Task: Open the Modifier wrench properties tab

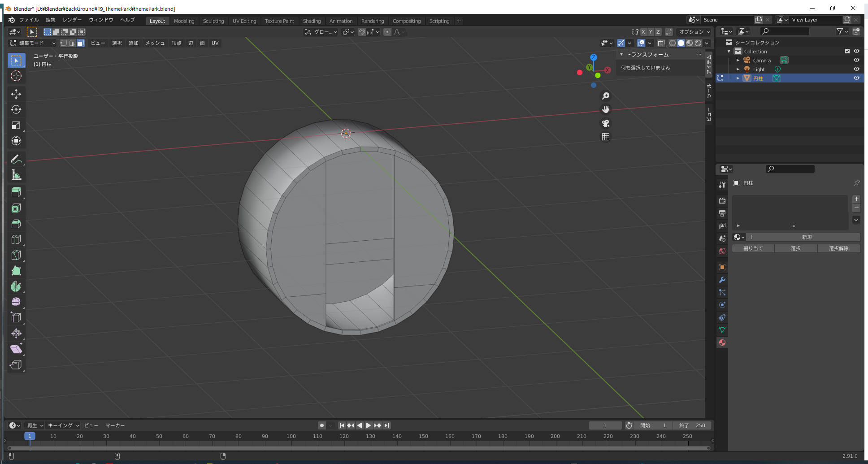Action: click(x=722, y=280)
